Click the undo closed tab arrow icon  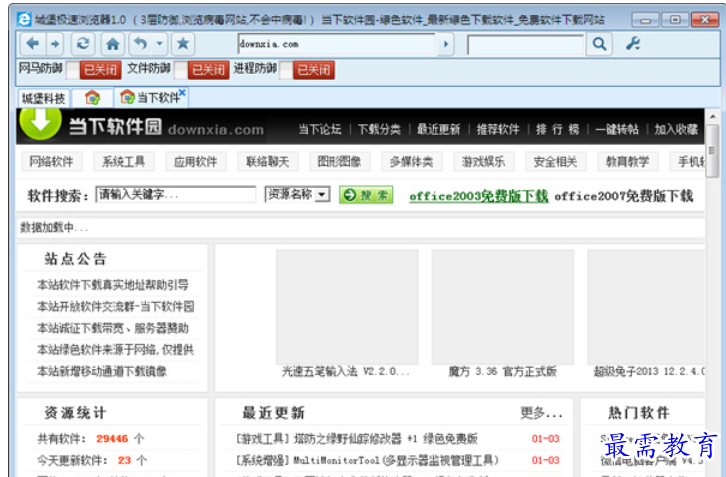(x=140, y=44)
